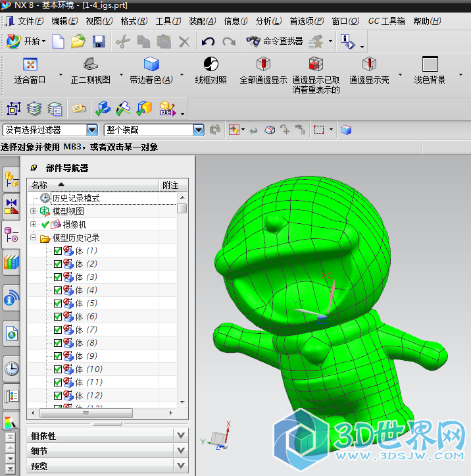Open the selection filter dropdown (没有选择过滤器)

coord(92,130)
